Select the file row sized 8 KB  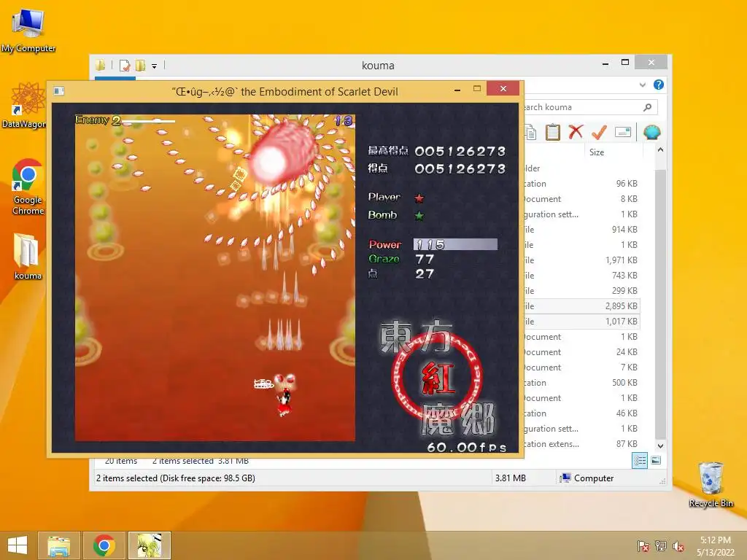click(x=581, y=198)
